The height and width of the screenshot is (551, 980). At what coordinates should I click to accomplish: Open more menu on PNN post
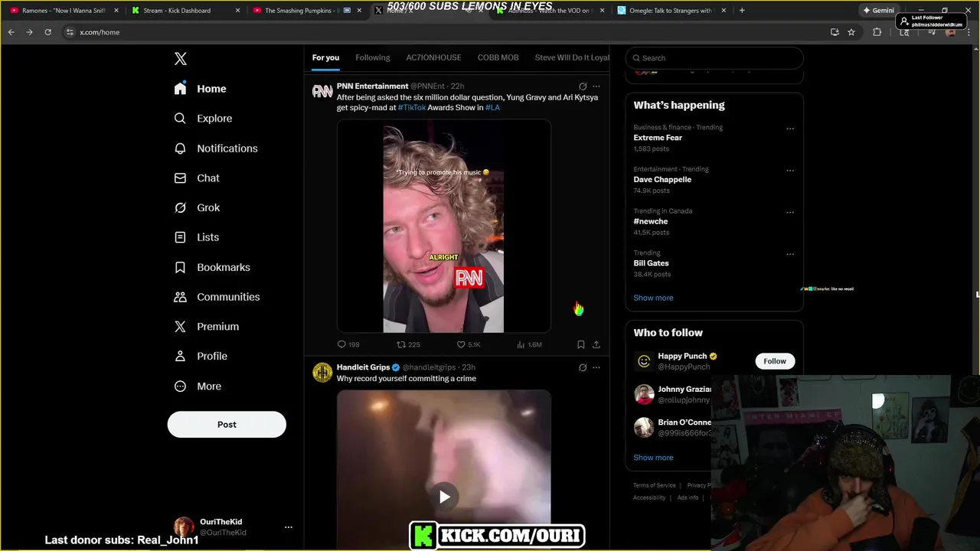596,86
